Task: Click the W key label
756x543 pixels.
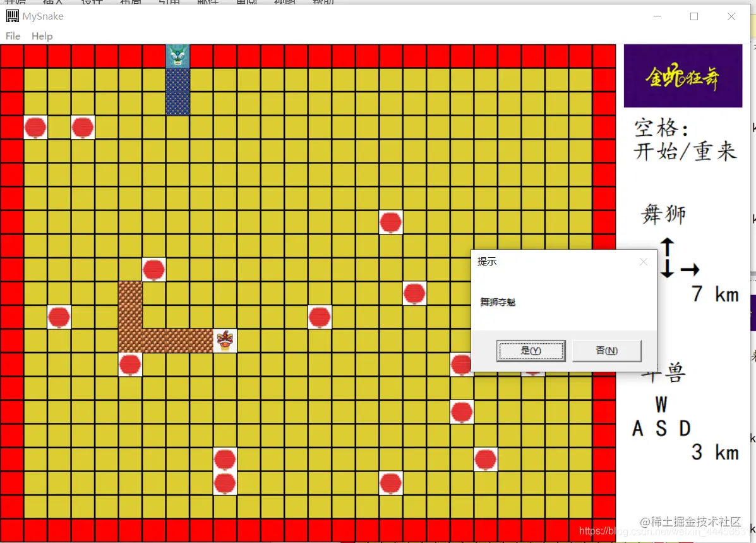Action: (661, 405)
